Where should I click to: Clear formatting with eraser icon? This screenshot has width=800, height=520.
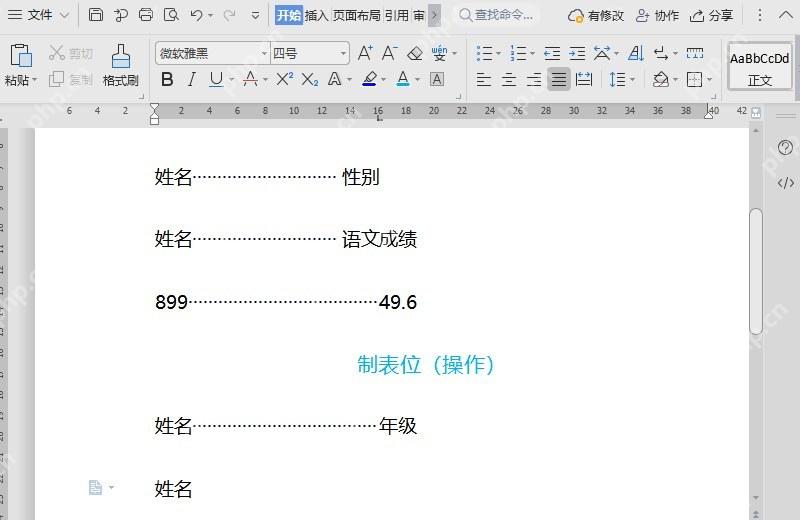click(x=415, y=53)
